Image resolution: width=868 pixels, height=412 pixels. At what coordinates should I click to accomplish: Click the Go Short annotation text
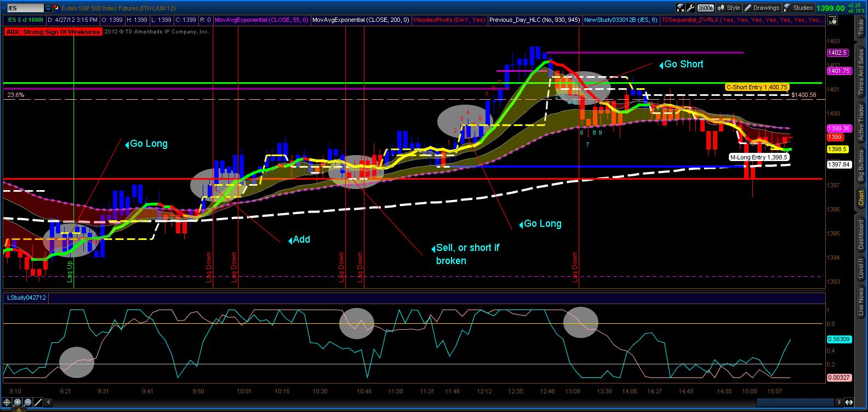(x=683, y=64)
